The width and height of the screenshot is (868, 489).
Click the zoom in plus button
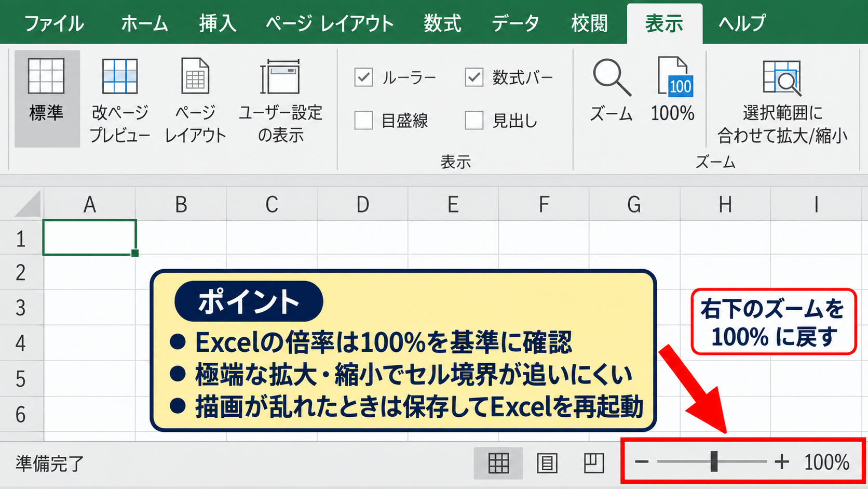pyautogui.click(x=782, y=461)
